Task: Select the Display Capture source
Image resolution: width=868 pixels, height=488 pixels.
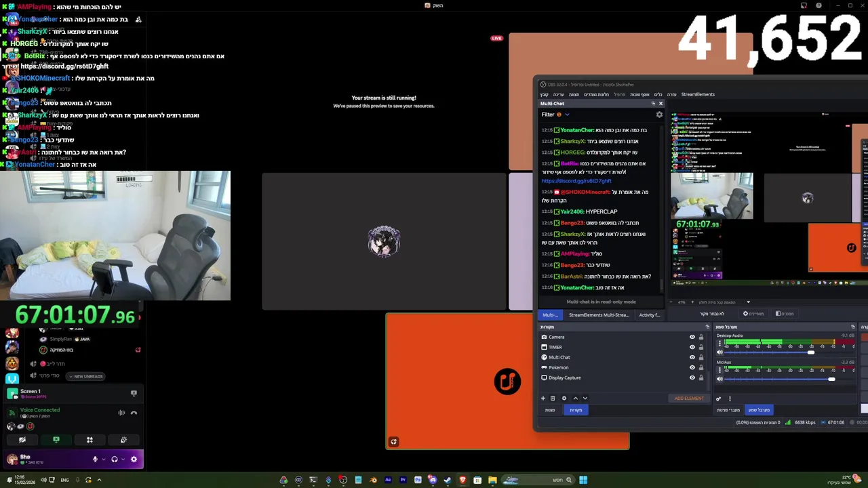Action: [x=564, y=378]
